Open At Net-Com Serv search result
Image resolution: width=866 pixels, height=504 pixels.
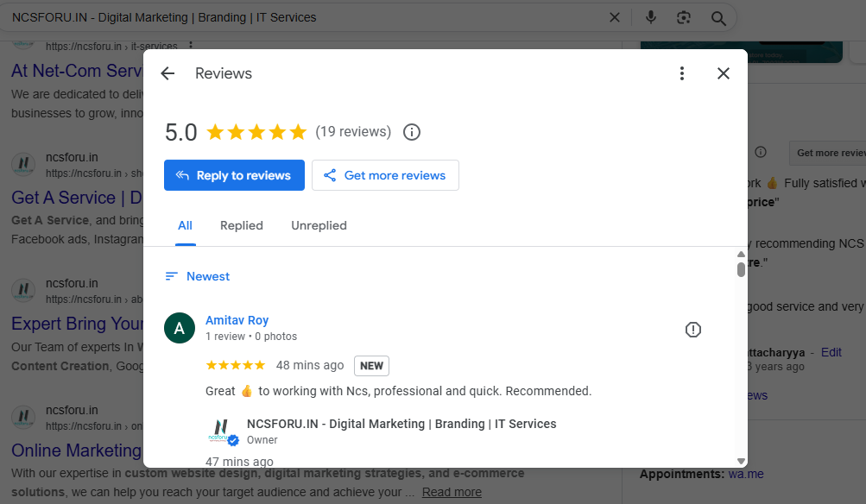coord(77,71)
